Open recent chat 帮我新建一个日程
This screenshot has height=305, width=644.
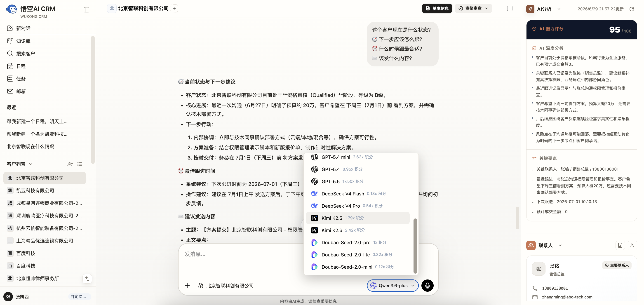[37, 122]
